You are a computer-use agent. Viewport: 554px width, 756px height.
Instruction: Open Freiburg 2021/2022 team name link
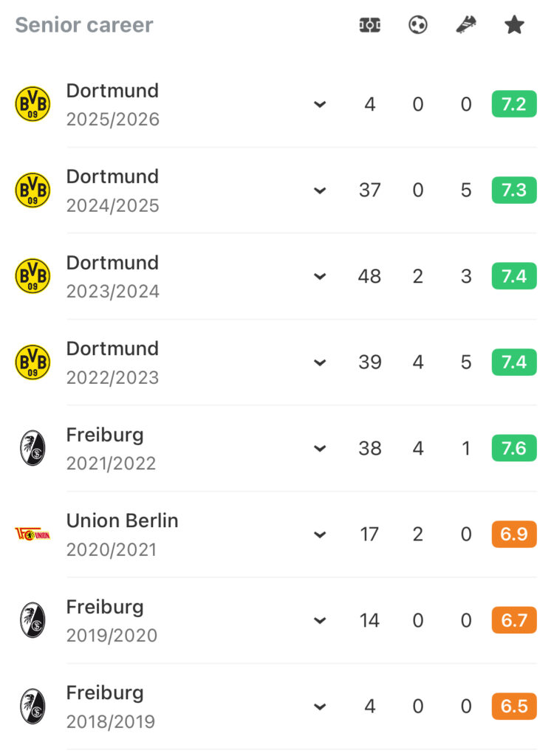pos(105,435)
